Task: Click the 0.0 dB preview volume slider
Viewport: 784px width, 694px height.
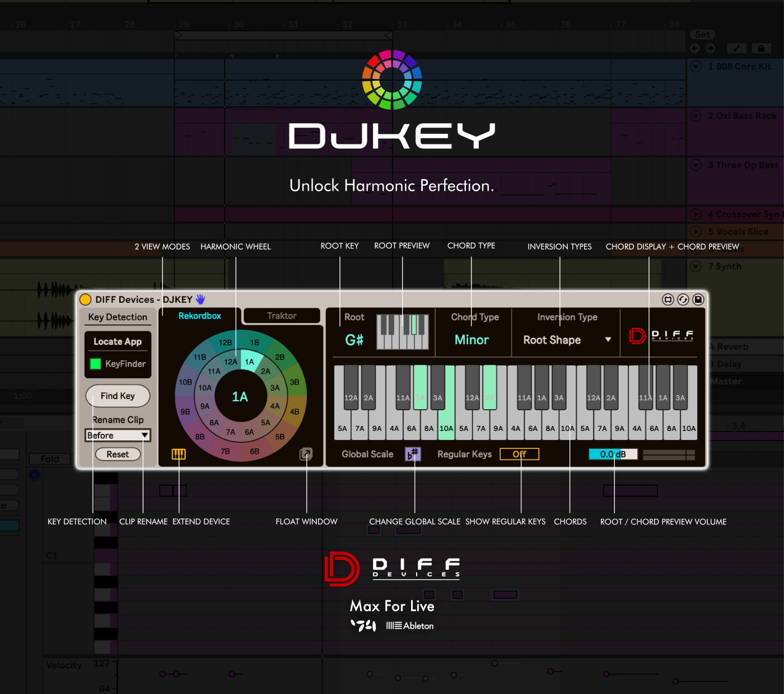Action: [x=613, y=454]
